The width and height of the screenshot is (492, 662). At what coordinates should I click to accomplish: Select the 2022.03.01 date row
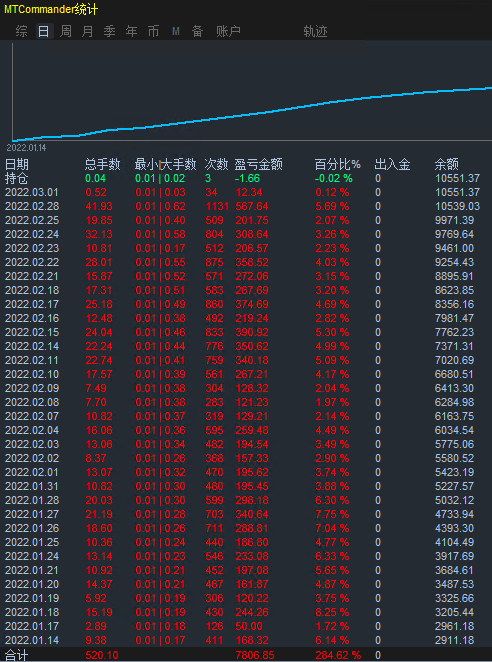tap(32, 193)
